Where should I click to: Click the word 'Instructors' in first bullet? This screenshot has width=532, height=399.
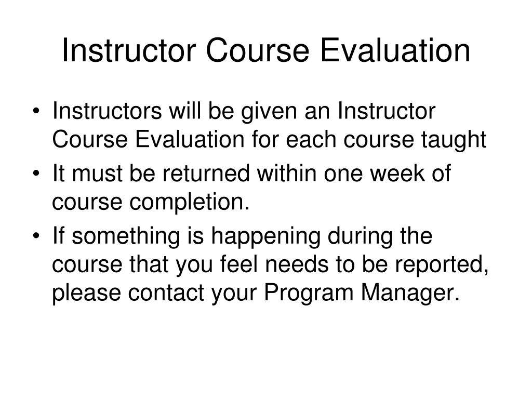pos(107,111)
